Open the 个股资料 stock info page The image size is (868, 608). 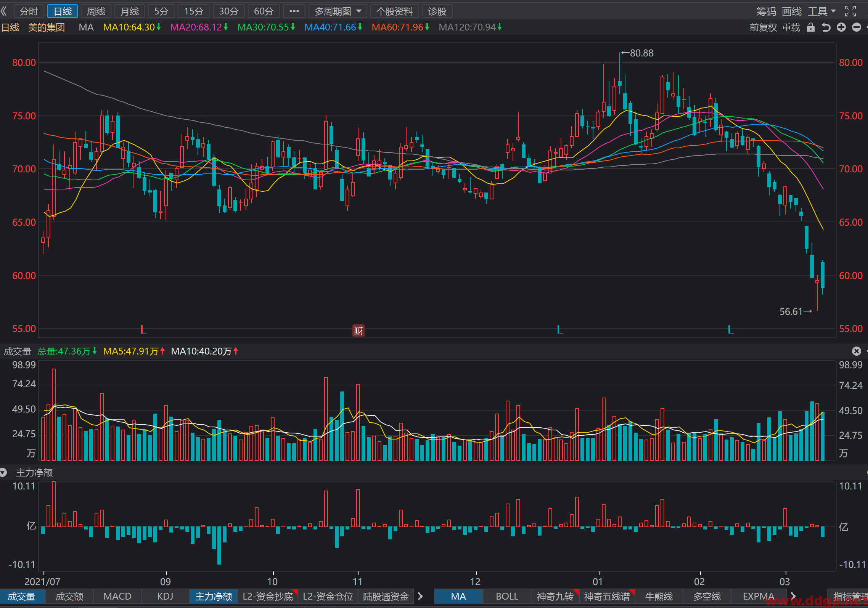395,11
